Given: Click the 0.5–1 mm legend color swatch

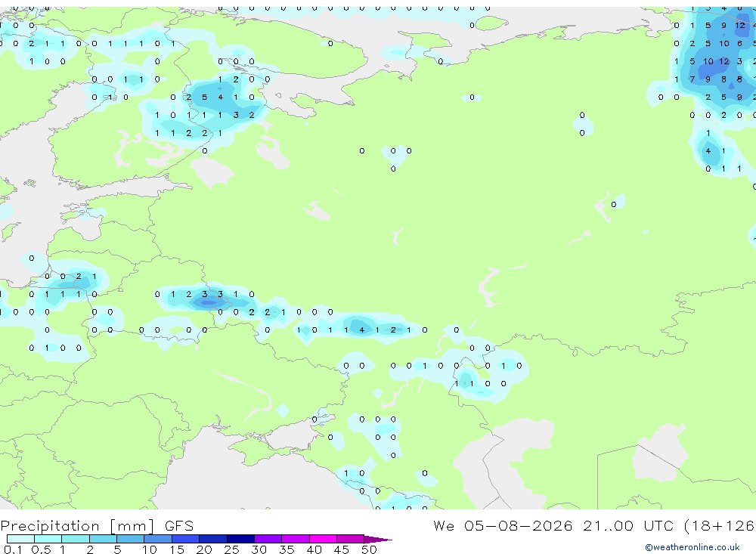Looking at the screenshot, I should tap(48, 539).
